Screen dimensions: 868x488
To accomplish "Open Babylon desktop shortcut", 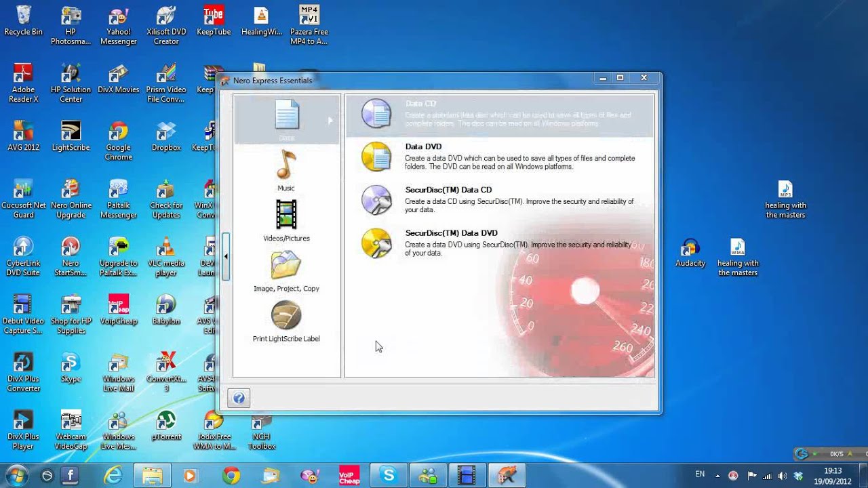I will (166, 309).
